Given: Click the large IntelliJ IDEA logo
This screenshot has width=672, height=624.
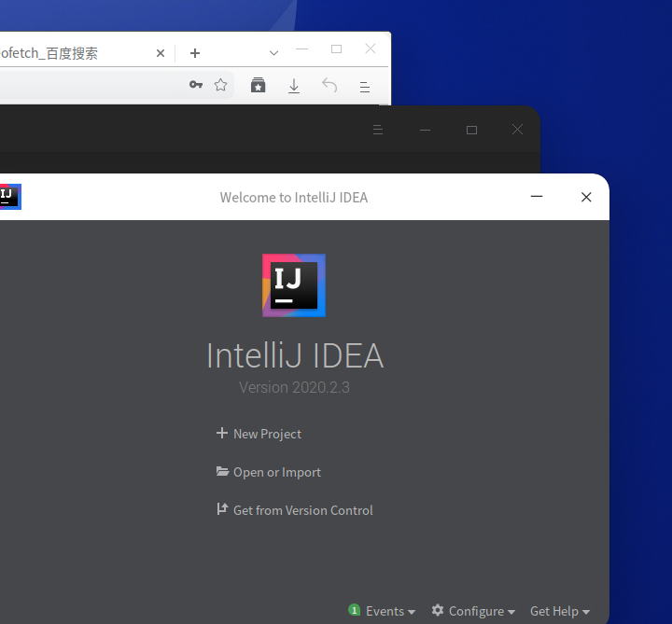Looking at the screenshot, I should click(294, 285).
